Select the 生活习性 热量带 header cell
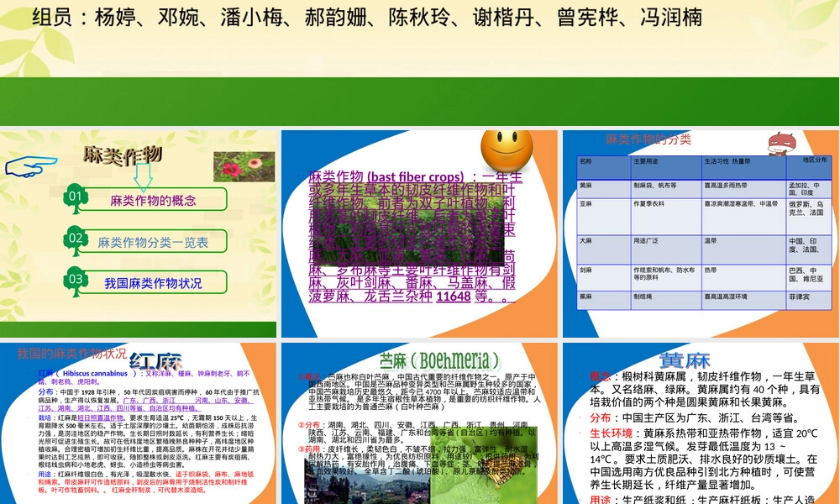 [x=743, y=167]
